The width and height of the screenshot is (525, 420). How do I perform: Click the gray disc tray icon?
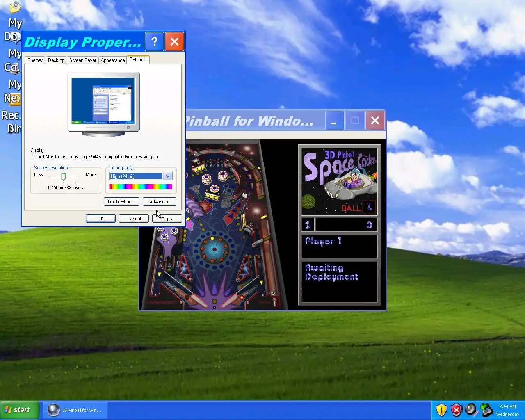point(471,409)
